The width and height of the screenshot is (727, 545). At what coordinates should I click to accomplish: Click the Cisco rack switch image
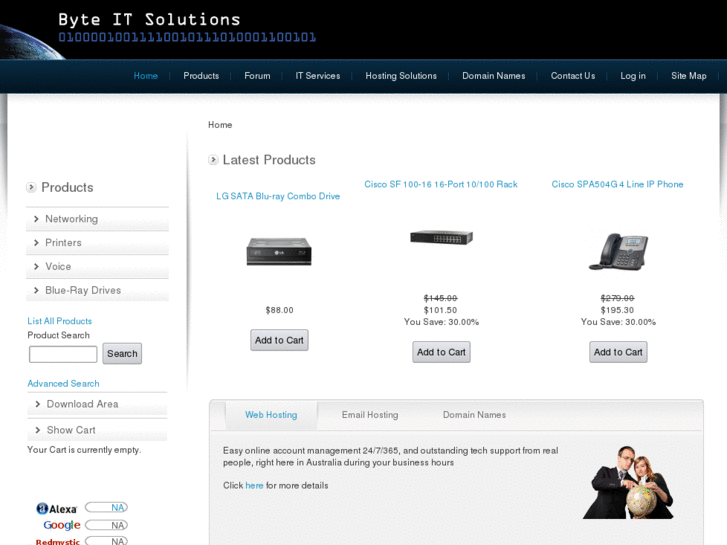[x=441, y=237]
